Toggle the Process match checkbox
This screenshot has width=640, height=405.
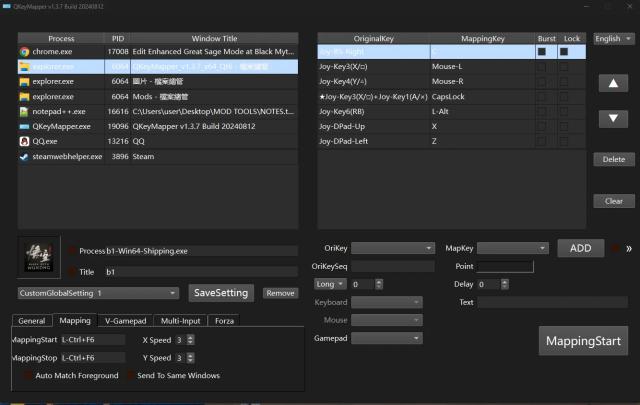pos(72,251)
